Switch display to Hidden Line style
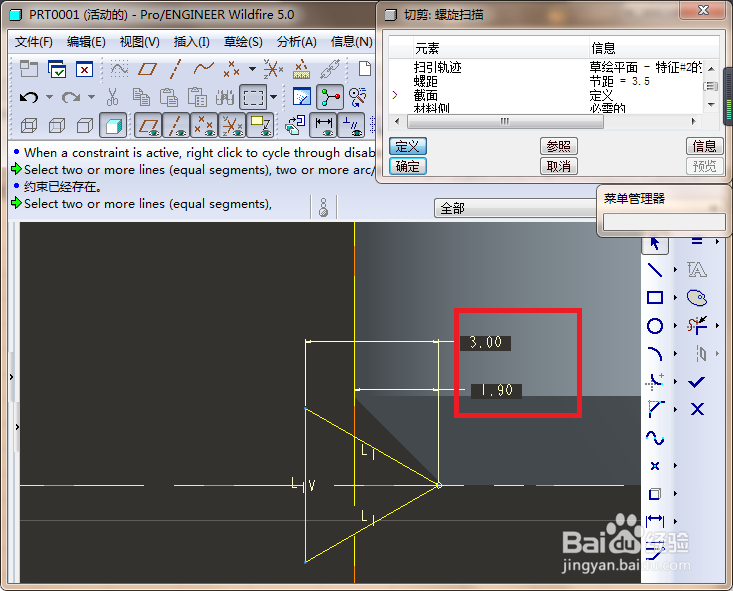733x591 pixels. click(x=57, y=125)
